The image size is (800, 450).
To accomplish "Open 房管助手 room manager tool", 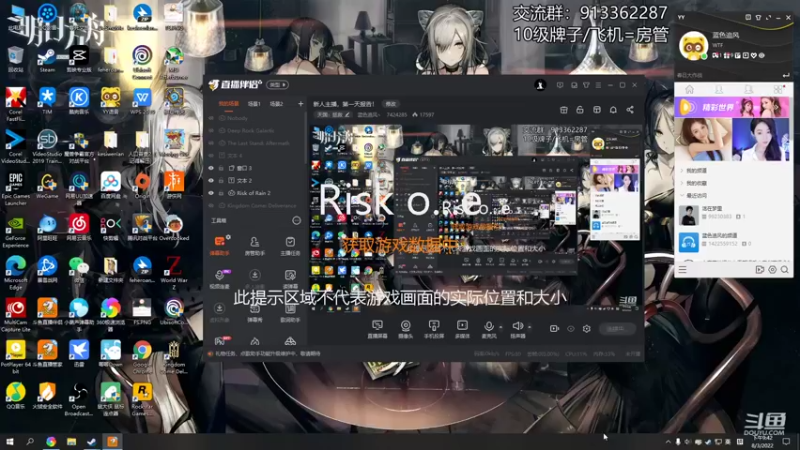I will pos(255,245).
